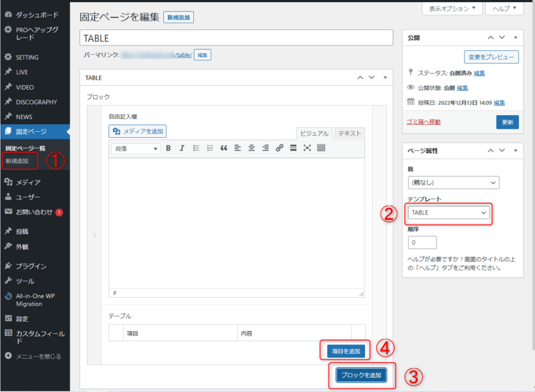The image size is (535, 392).
Task: Click the ブロックを追加 button
Action: (x=361, y=375)
